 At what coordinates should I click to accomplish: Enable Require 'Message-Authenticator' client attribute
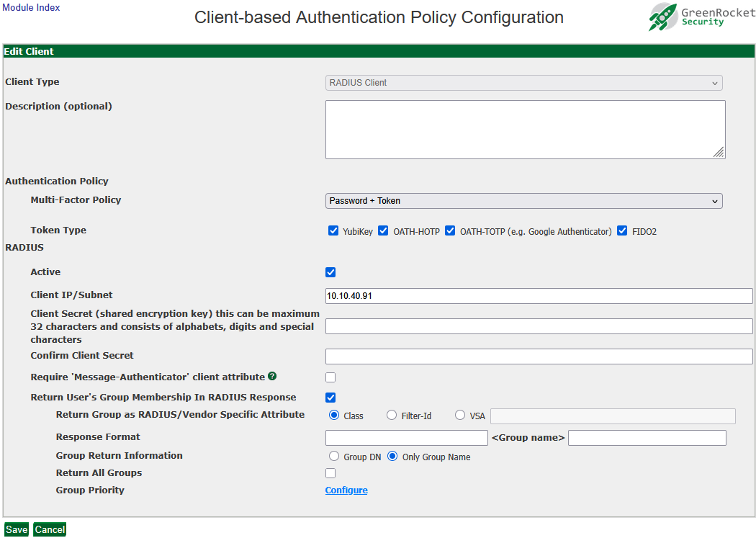tap(330, 377)
